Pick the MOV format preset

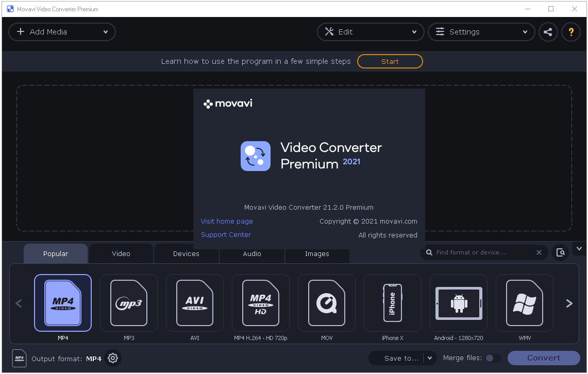click(327, 303)
